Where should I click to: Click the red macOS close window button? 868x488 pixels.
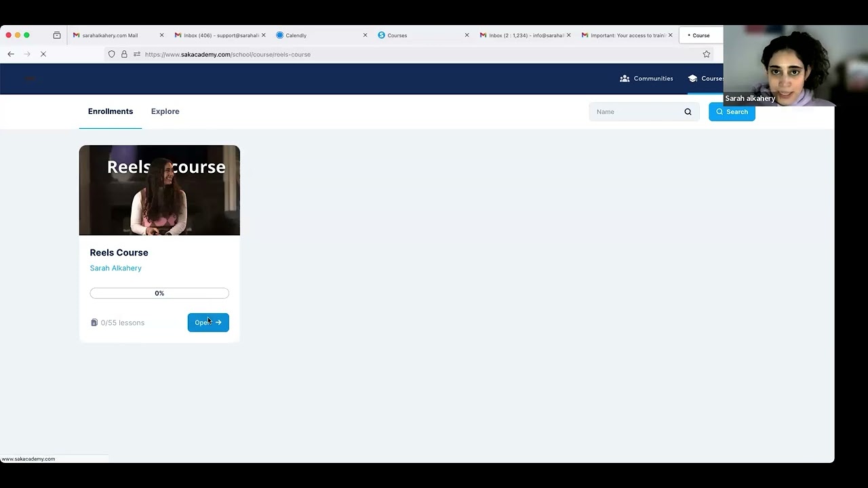[x=8, y=35]
